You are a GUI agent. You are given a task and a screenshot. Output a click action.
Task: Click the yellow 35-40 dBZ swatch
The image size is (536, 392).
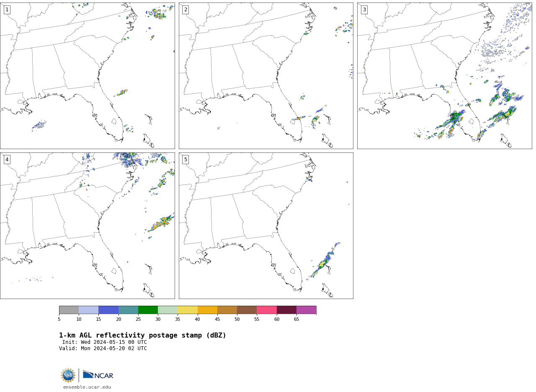coord(188,310)
